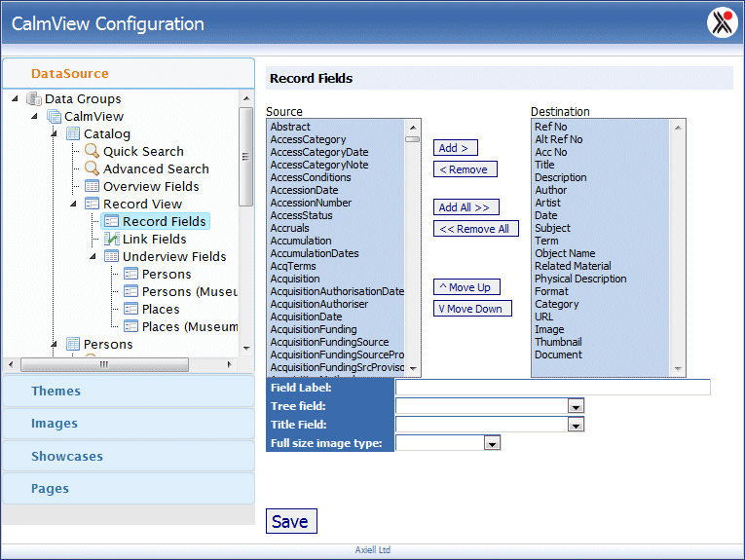Select the Link Fields tree item
745x560 pixels.
tap(155, 239)
